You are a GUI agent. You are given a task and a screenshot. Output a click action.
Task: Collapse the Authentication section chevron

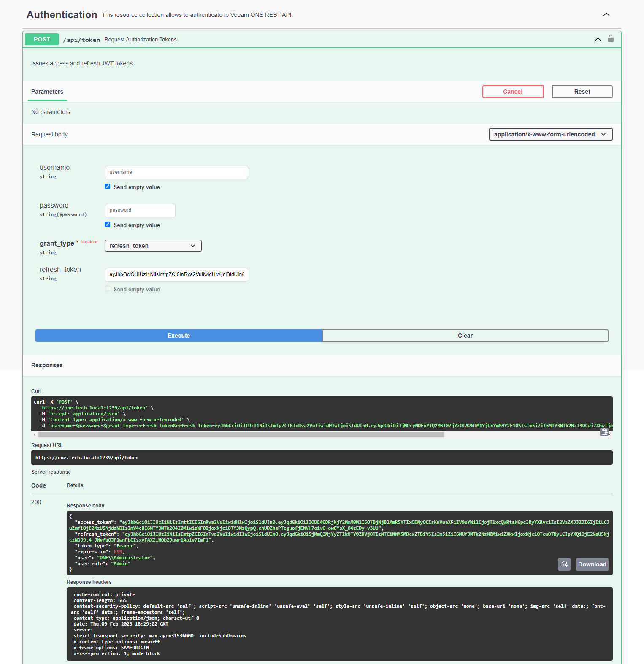point(606,15)
